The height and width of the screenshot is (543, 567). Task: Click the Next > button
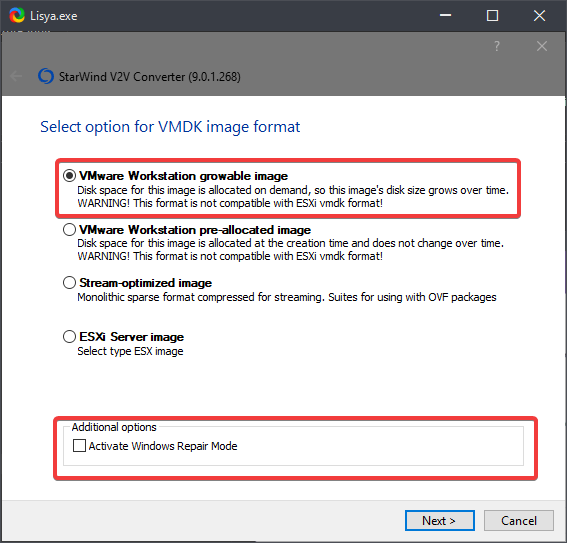click(439, 521)
